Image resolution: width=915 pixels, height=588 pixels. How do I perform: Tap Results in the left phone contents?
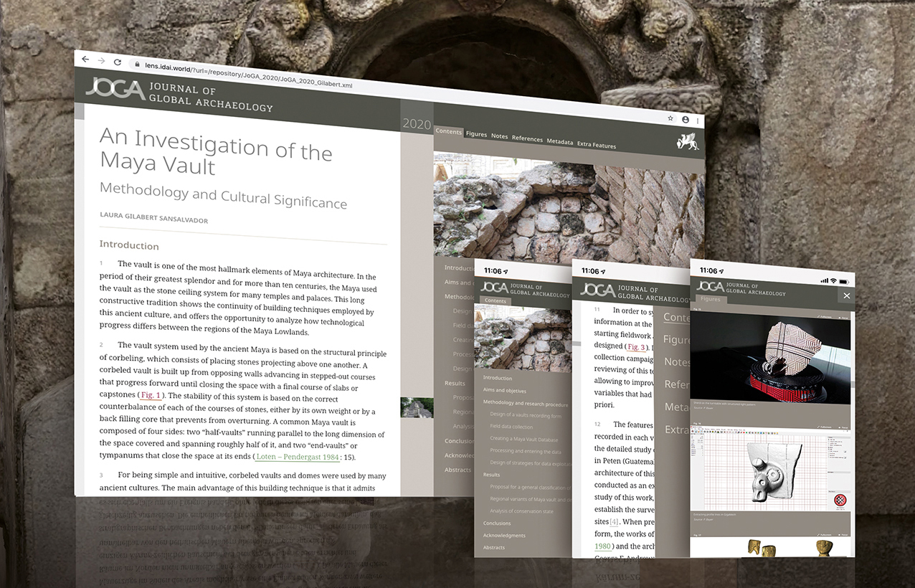pyautogui.click(x=492, y=475)
